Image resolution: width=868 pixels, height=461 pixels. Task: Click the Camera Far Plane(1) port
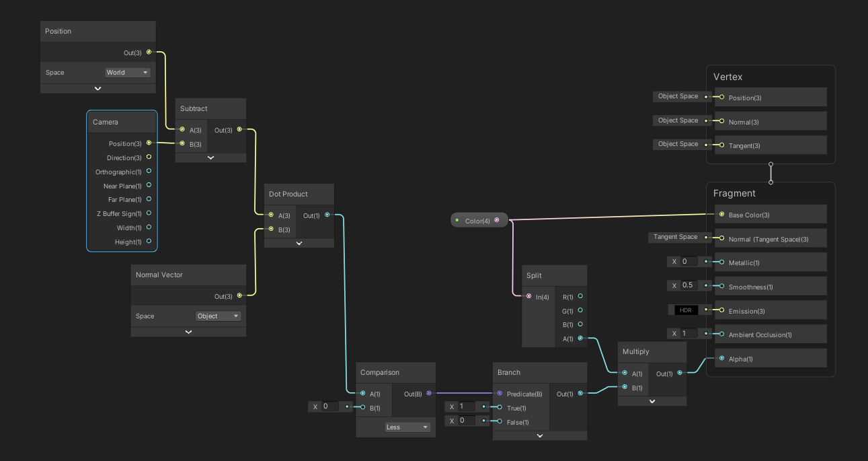coord(149,199)
